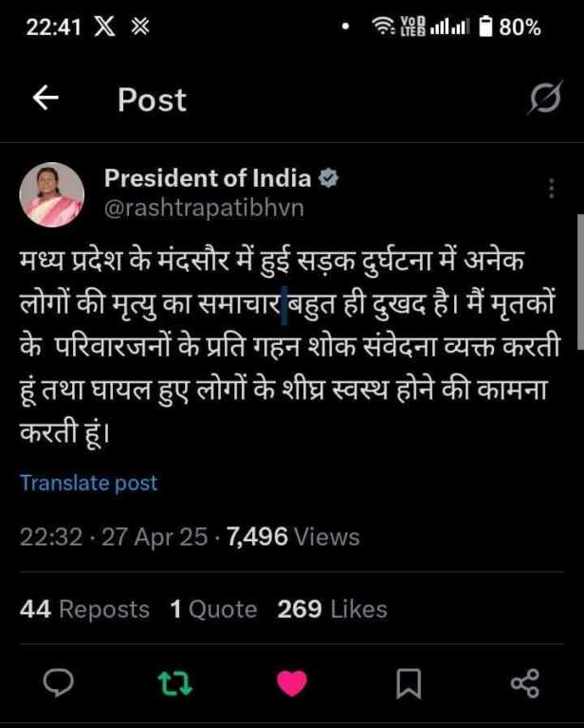This screenshot has height=728, width=584.
Task: View the 44 Reposts list
Action: [x=84, y=610]
